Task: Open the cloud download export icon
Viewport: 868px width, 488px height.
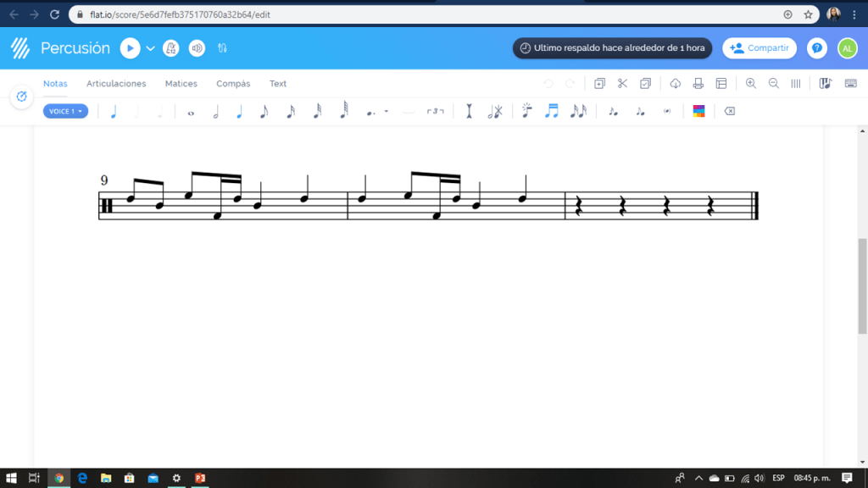Action: tap(676, 84)
